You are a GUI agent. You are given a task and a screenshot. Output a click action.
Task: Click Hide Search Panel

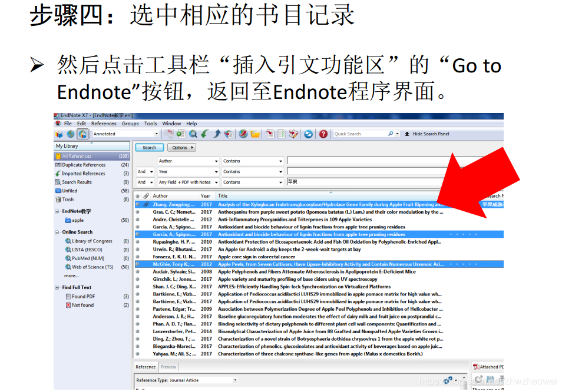tap(427, 134)
